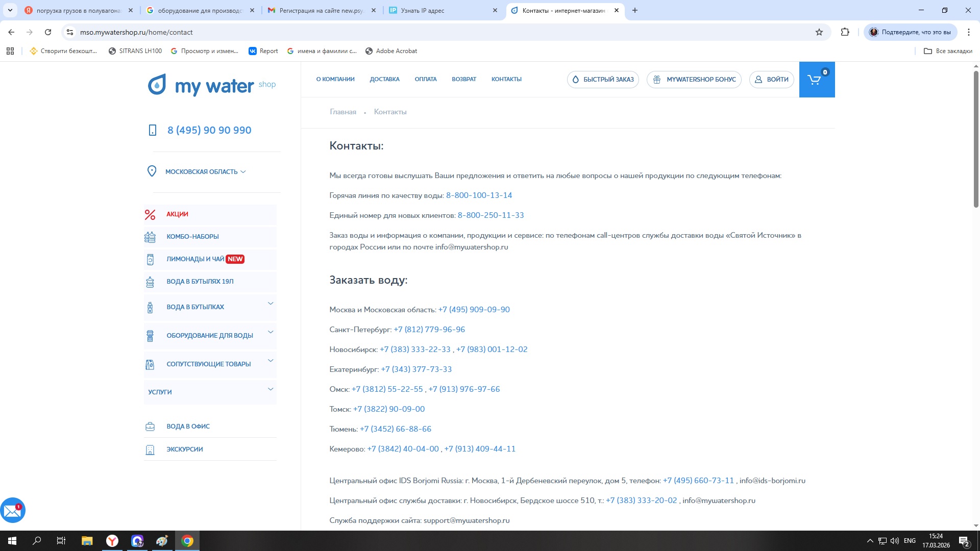Click the Акции percent icon
The image size is (980, 551).
pos(150,215)
